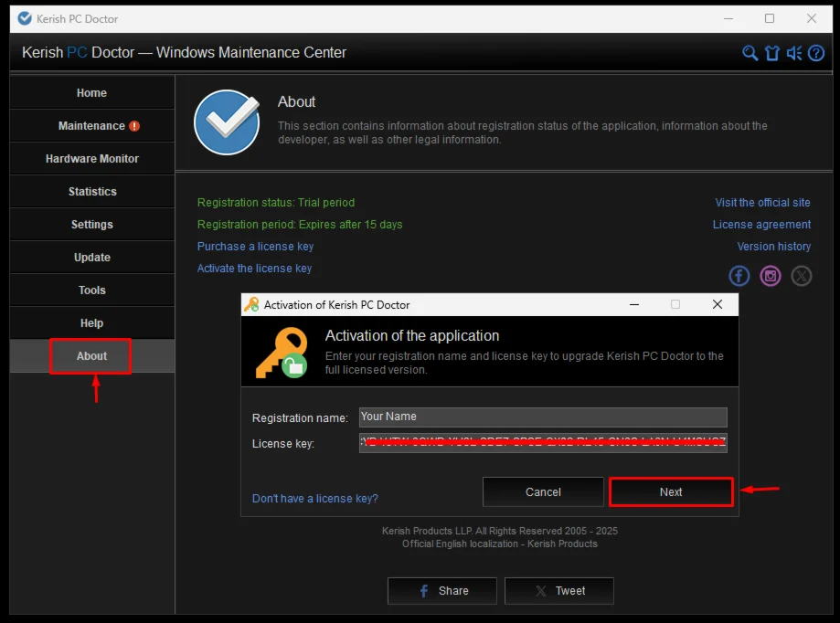The image size is (840, 623).
Task: Click into the License key field
Action: (x=543, y=443)
